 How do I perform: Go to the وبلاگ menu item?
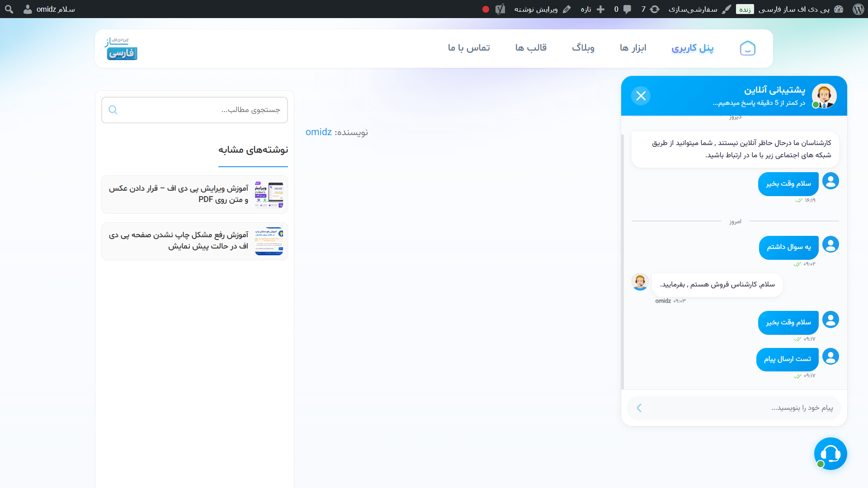[583, 48]
